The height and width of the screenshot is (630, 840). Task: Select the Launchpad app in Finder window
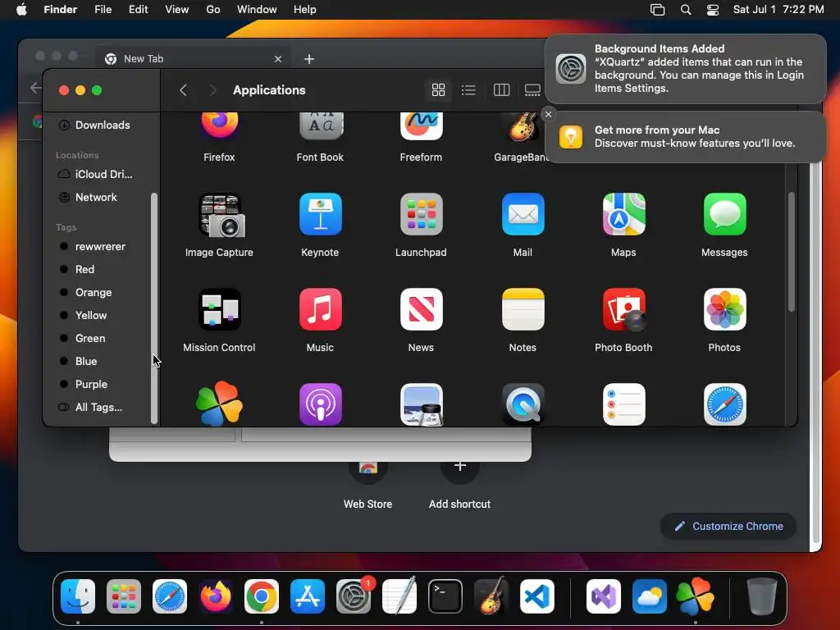421,214
